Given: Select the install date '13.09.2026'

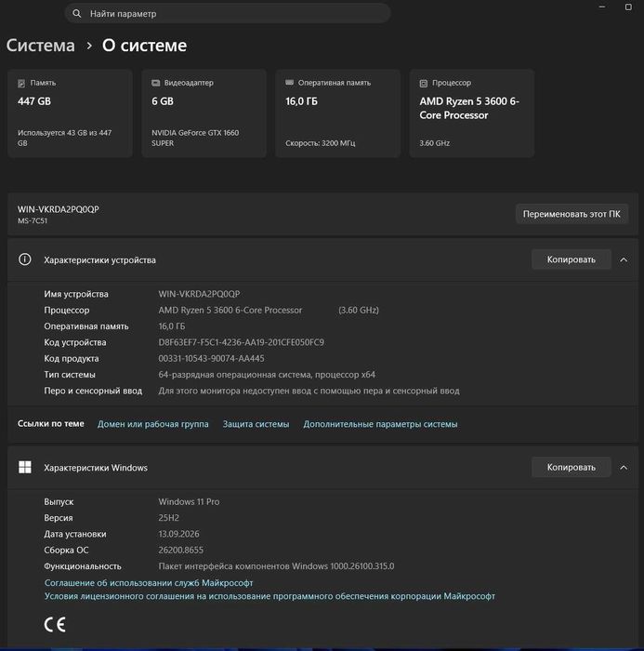Looking at the screenshot, I should coord(178,534).
